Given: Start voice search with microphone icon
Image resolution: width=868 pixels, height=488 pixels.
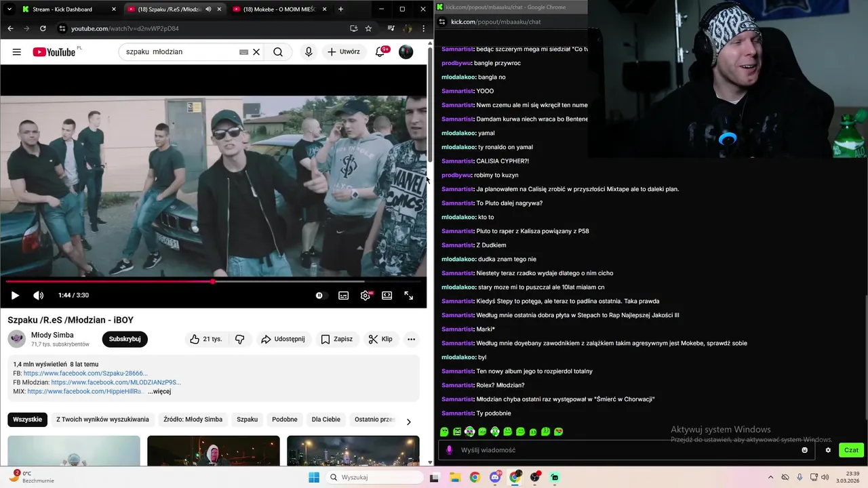Looking at the screenshot, I should coord(309,52).
